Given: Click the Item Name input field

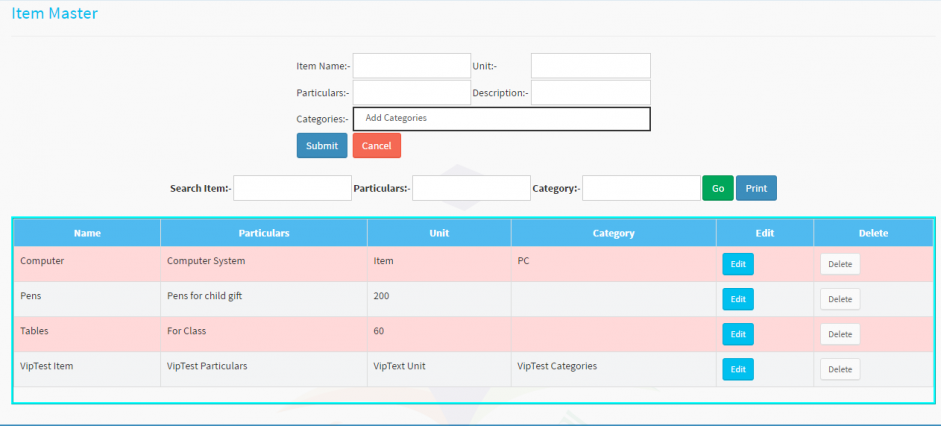Looking at the screenshot, I should [x=411, y=66].
